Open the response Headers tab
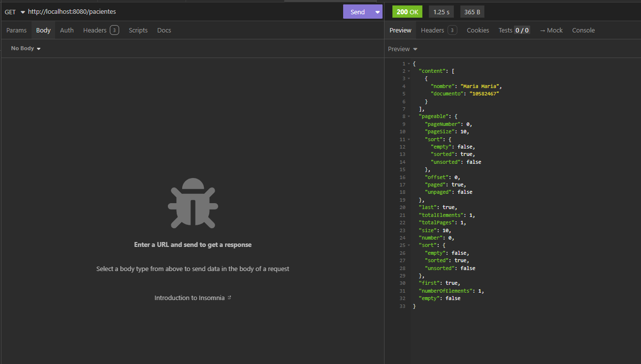 [439, 30]
